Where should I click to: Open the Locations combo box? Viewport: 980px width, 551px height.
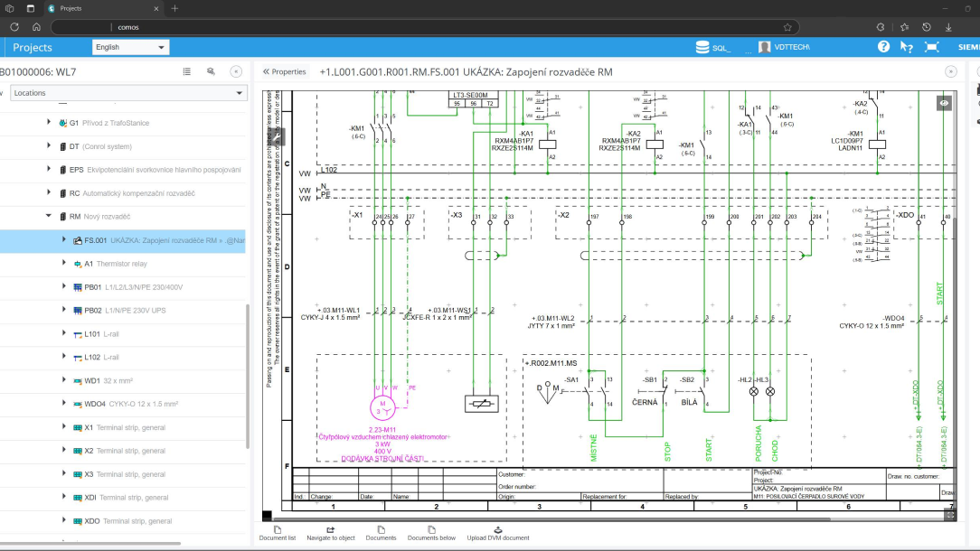click(128, 93)
